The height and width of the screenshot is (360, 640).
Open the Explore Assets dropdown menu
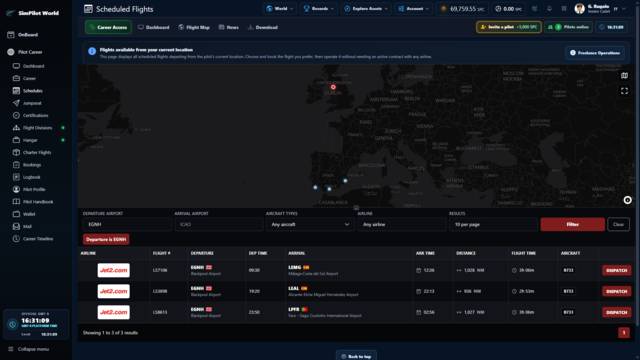[x=366, y=9]
